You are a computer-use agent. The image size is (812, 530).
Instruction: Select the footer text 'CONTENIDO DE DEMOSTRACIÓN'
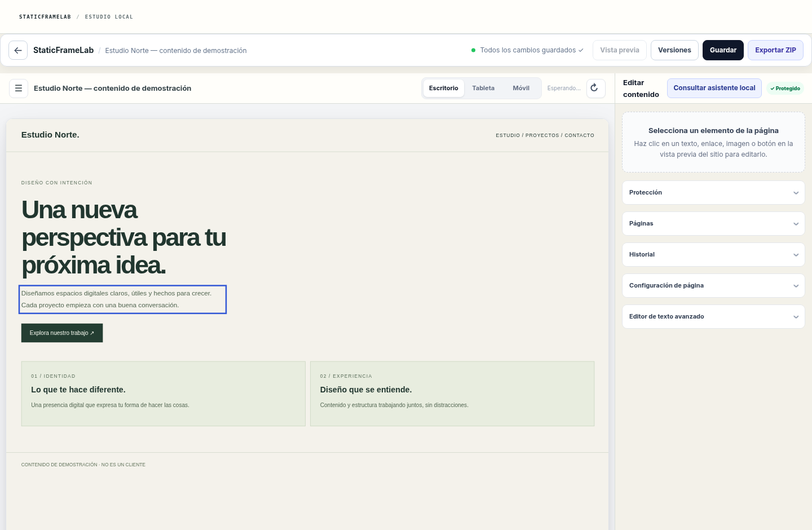(83, 465)
